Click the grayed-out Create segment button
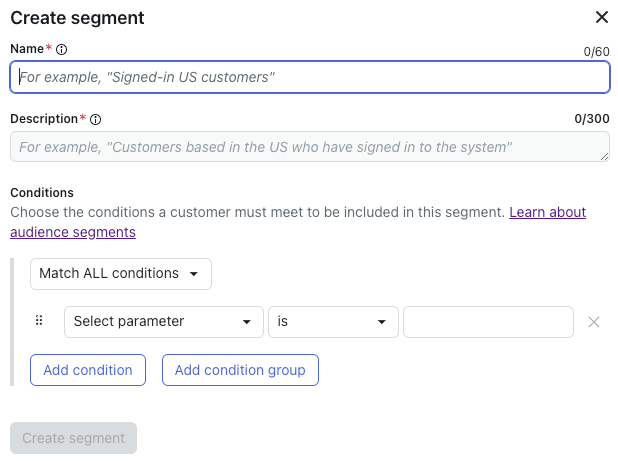 click(73, 438)
